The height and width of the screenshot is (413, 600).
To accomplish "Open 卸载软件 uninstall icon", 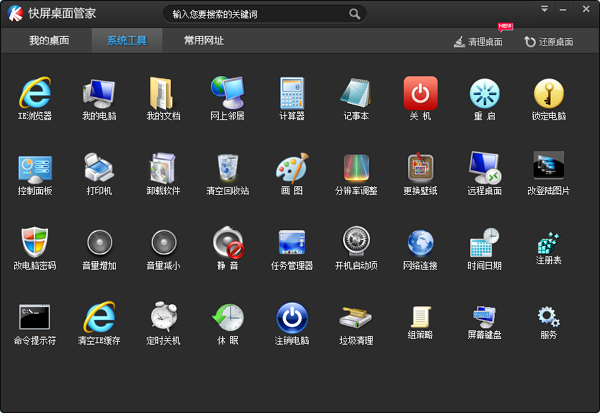I will click(163, 168).
